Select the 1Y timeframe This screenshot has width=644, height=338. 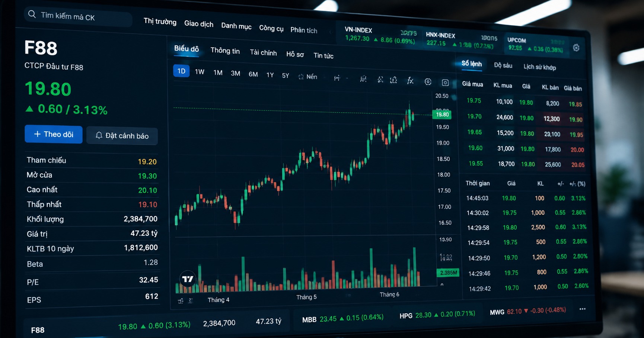point(270,75)
